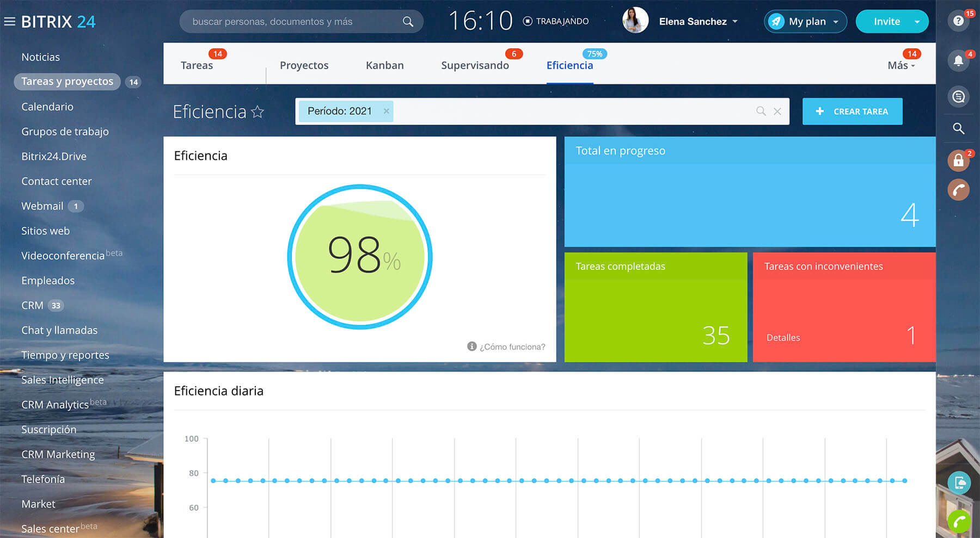Image resolution: width=980 pixels, height=538 pixels.
Task: Click the green phone call button
Action: [x=959, y=522]
